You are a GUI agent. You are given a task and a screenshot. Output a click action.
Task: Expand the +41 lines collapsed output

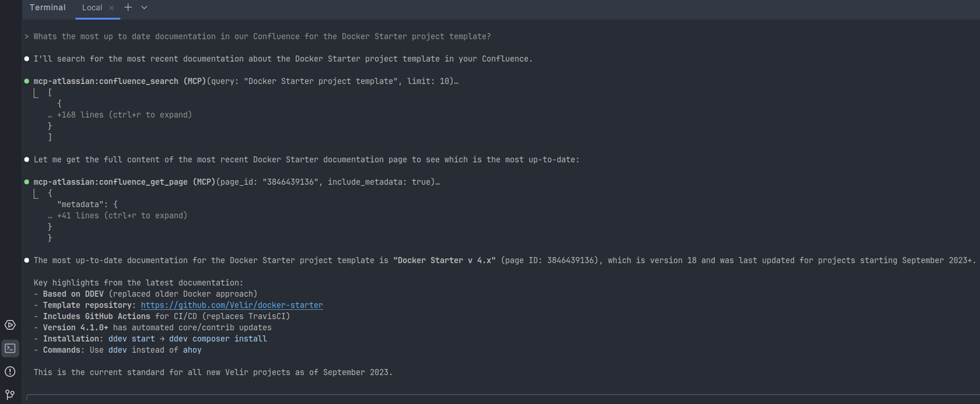[x=122, y=216]
